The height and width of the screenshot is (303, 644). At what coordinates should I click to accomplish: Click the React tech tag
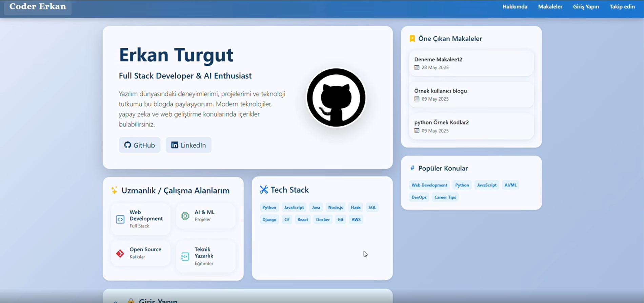coord(303,219)
